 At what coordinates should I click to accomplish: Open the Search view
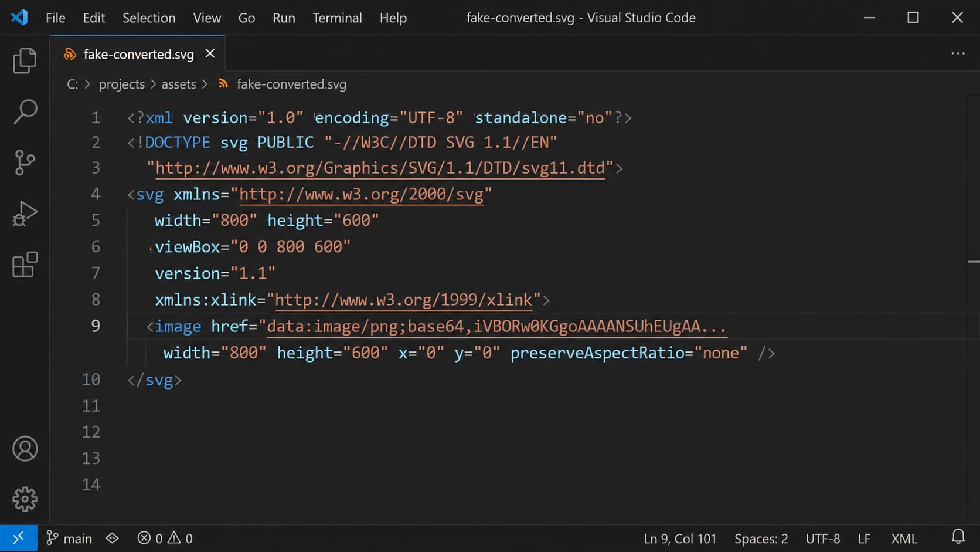pos(25,111)
